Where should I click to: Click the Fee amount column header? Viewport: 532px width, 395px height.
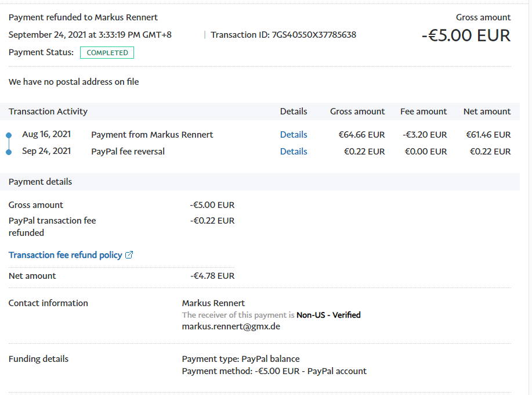424,112
